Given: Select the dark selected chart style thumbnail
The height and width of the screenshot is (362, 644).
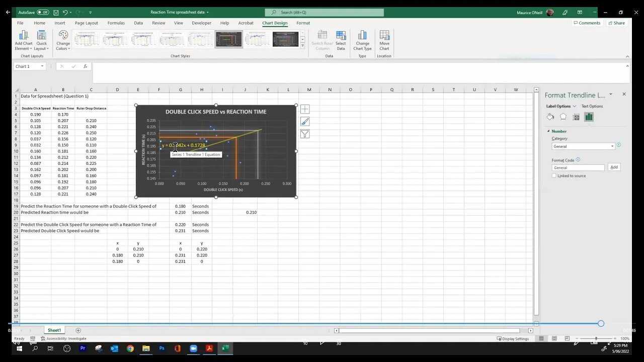Looking at the screenshot, I should [x=229, y=39].
